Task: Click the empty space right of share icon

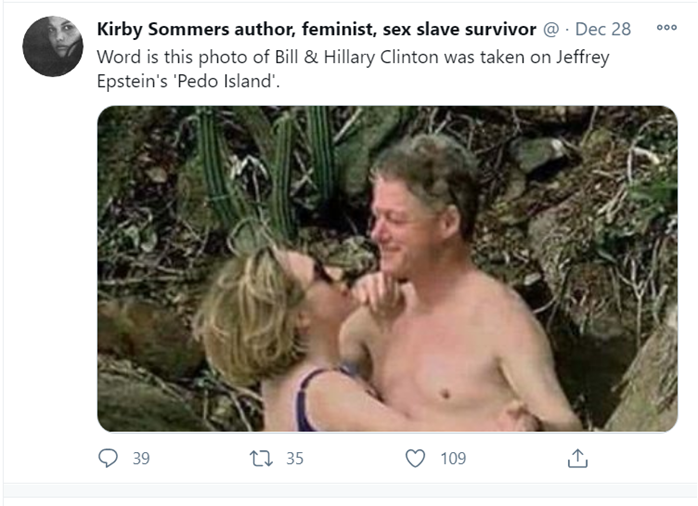Action: pyautogui.click(x=640, y=459)
